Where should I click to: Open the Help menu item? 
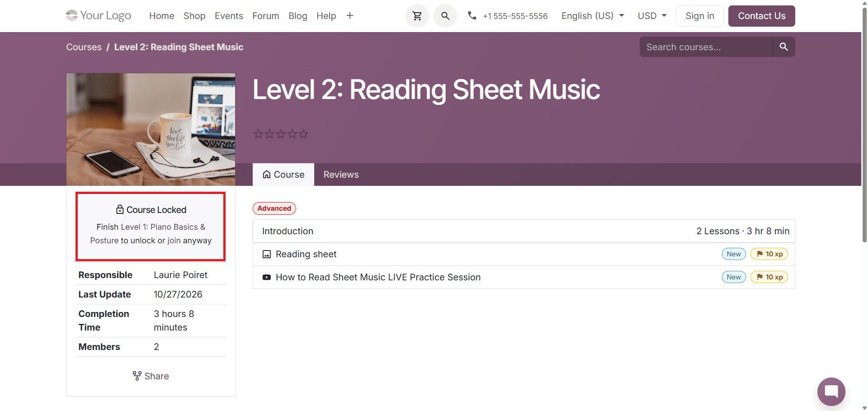(326, 16)
